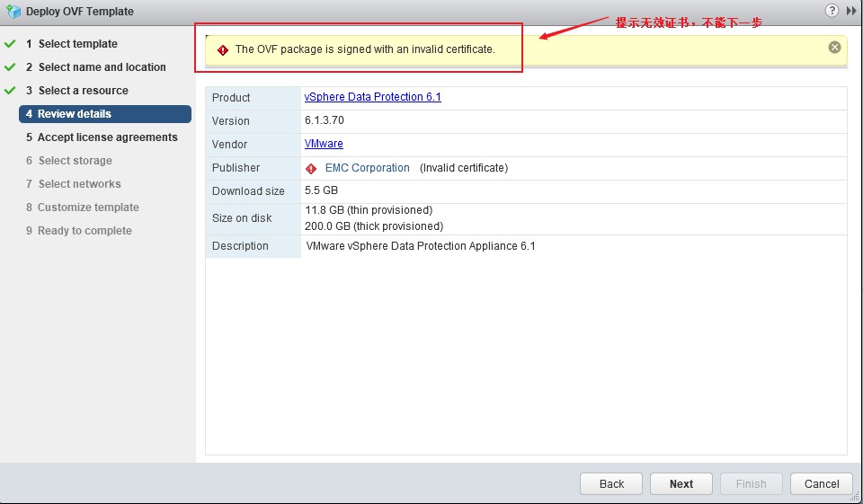Click the EMC Corporation publisher link
This screenshot has width=863, height=504.
point(367,168)
